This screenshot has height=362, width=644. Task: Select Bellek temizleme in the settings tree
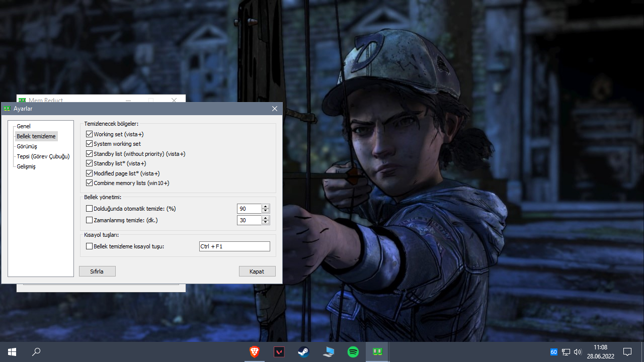pos(36,136)
